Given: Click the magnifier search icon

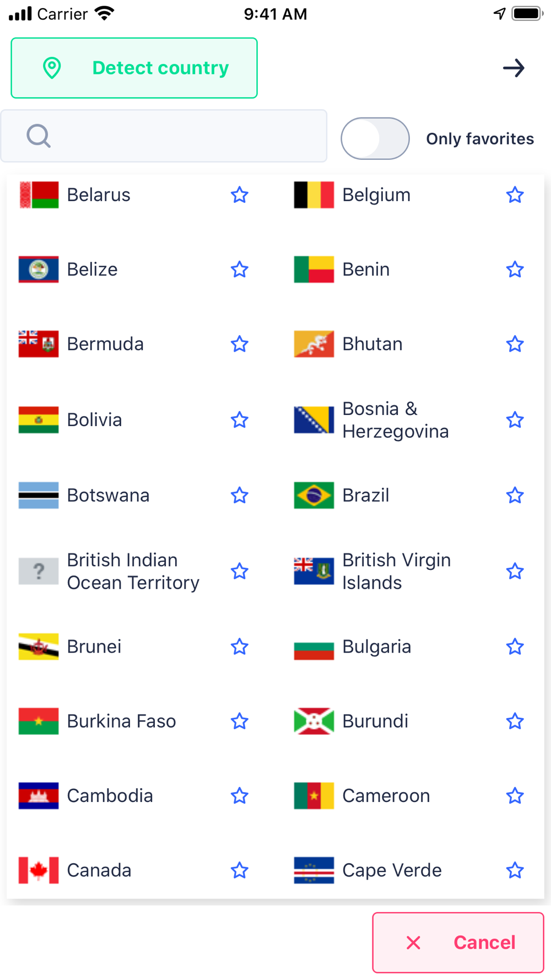Looking at the screenshot, I should (x=39, y=136).
